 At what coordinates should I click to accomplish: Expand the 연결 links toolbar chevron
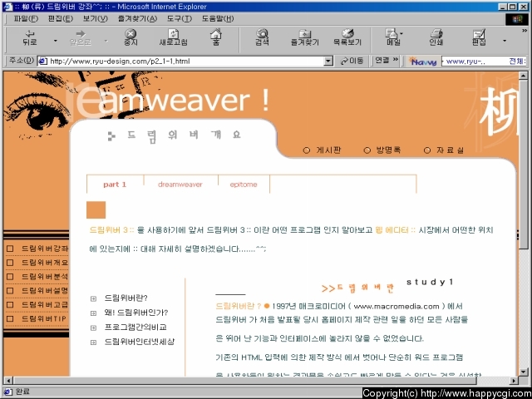click(x=396, y=60)
